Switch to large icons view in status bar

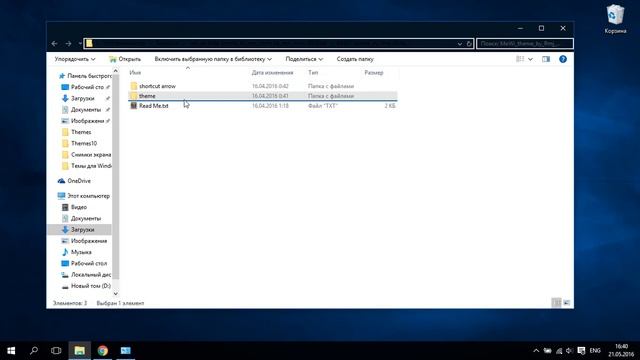click(x=567, y=303)
